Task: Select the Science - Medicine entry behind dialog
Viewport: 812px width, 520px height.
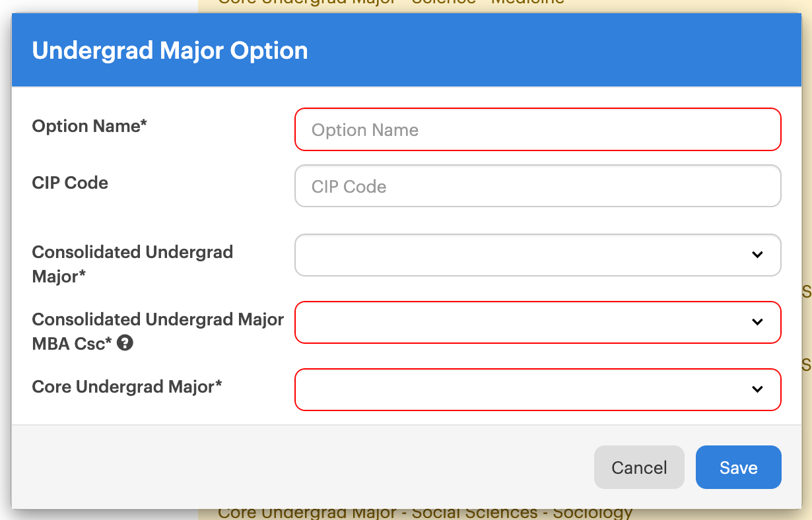Action: click(x=391, y=3)
